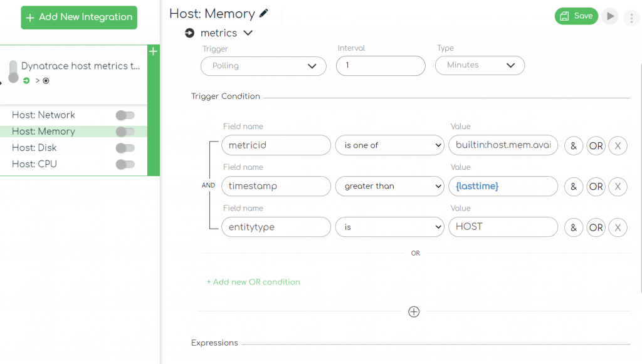This screenshot has width=642, height=364.
Task: Click the thermometer icon on the Dynatrace integration
Action: (x=14, y=71)
